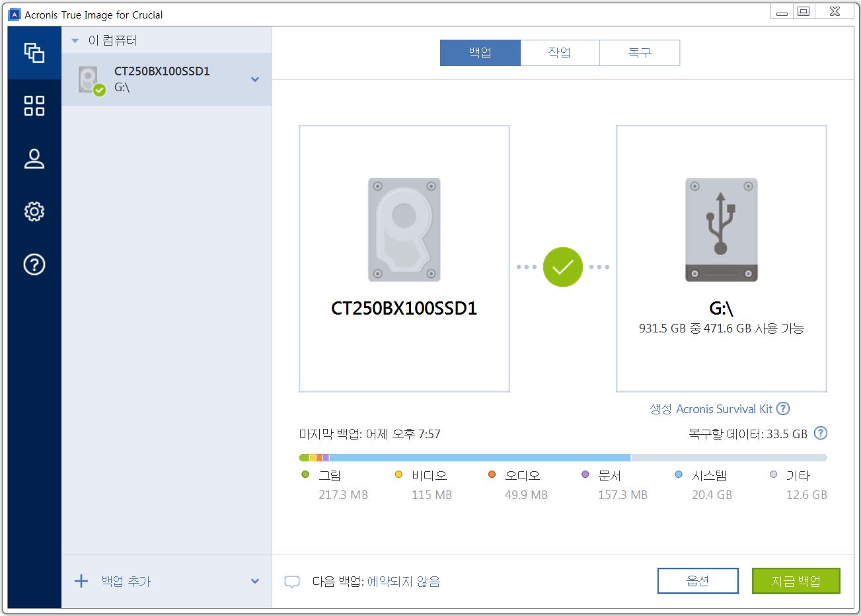
Task: Click the USB destination drive image
Action: point(722,229)
